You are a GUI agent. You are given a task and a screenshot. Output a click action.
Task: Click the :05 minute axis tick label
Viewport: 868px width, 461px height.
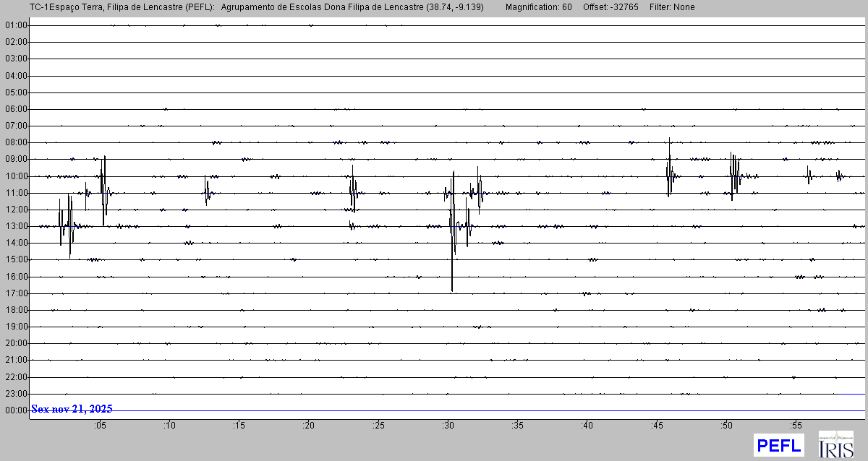tap(100, 426)
